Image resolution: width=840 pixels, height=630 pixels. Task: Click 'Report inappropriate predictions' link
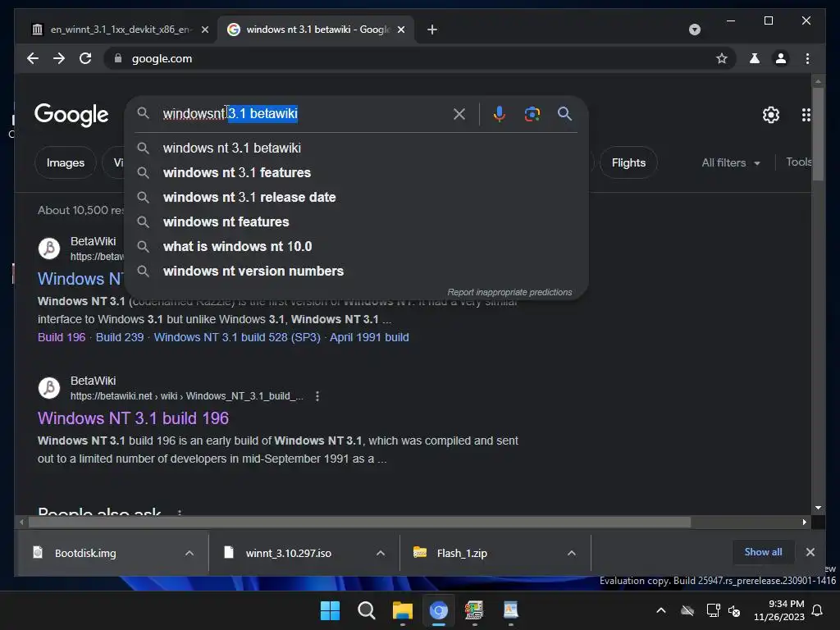(509, 292)
